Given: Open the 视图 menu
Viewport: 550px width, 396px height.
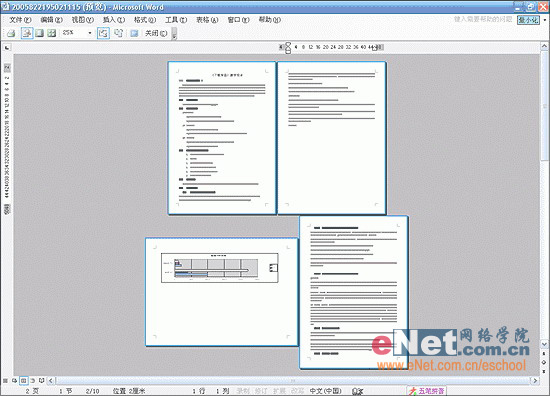Looking at the screenshot, I should coord(83,20).
